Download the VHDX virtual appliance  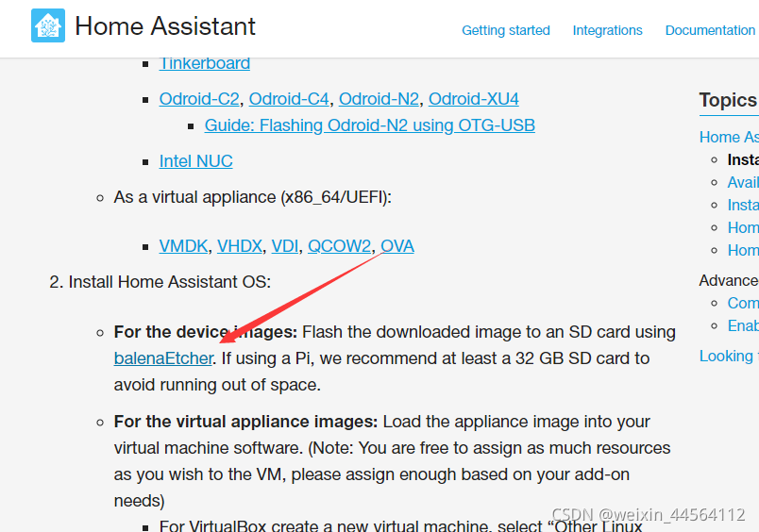tap(239, 246)
